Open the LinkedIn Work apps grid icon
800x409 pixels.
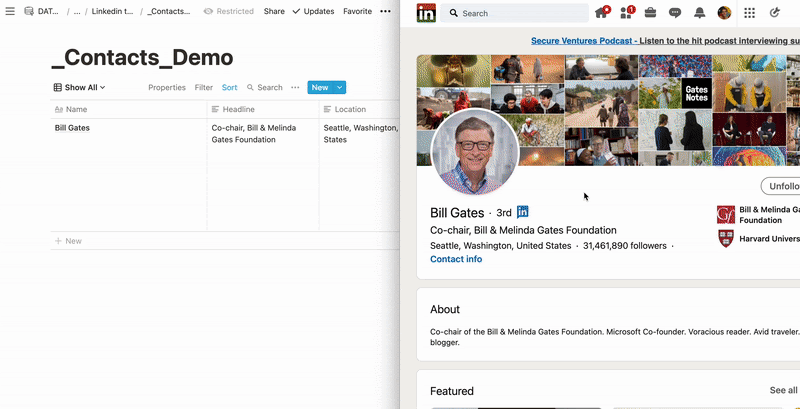pyautogui.click(x=749, y=13)
